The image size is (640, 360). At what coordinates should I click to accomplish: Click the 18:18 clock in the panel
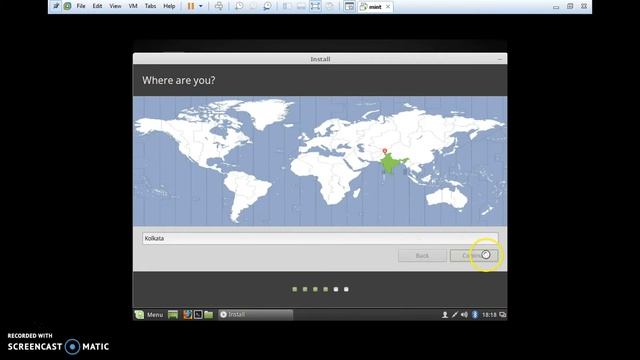489,315
